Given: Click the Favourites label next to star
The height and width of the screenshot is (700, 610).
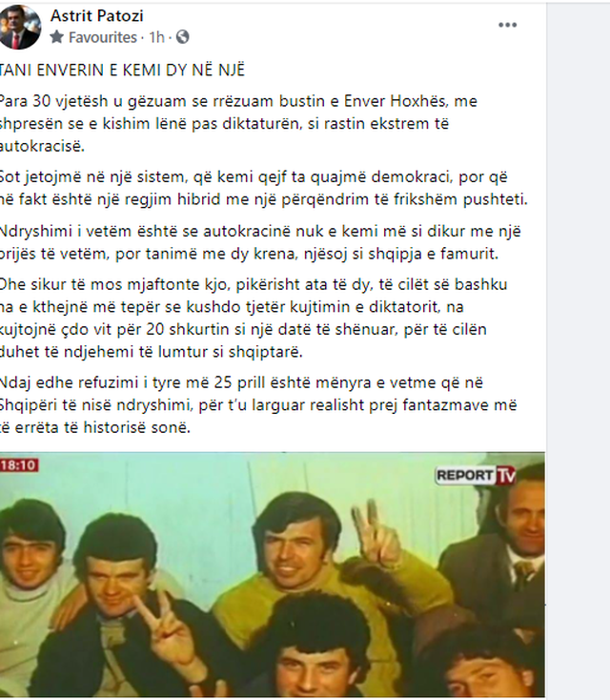Looking at the screenshot, I should (103, 37).
